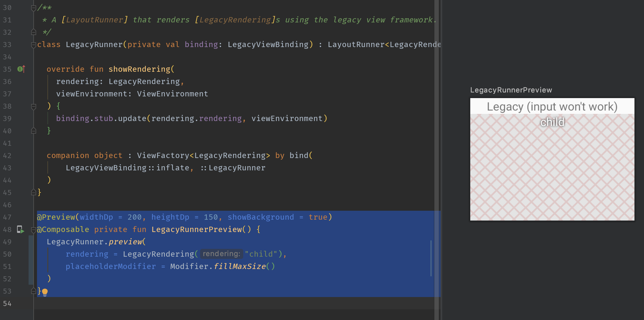644x320 pixels.
Task: Click the LayoutRunner link in the doc comment
Action: tap(94, 20)
